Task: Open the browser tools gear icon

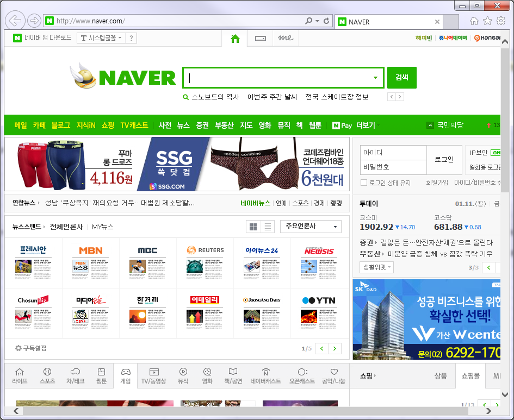Action: [x=501, y=21]
